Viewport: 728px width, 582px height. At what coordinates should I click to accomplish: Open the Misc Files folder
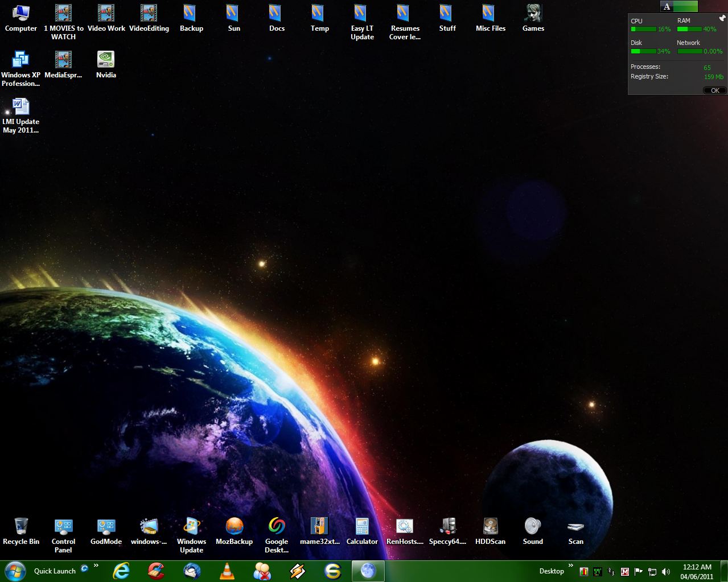coord(491,18)
